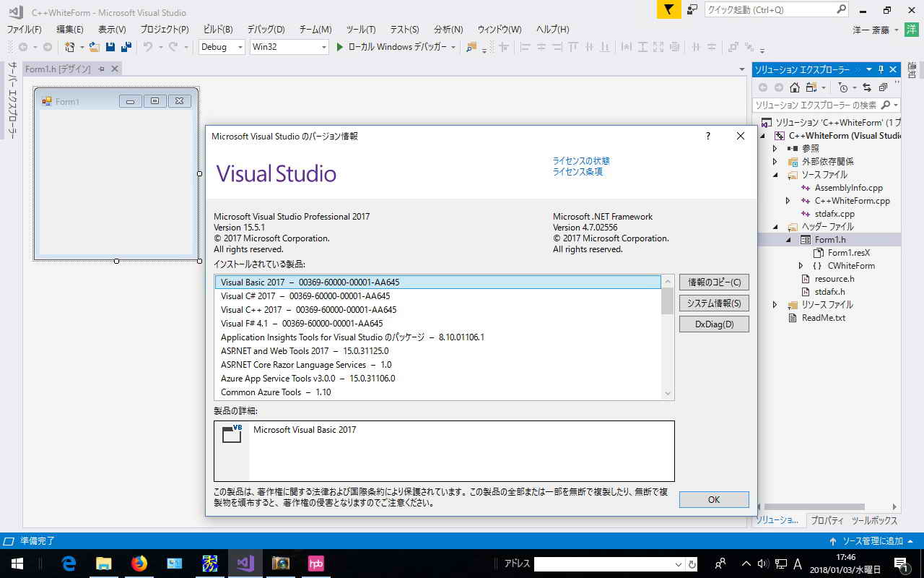Select ReadMe.txt in Solution Explorer
The image size is (924, 578).
pos(823,318)
